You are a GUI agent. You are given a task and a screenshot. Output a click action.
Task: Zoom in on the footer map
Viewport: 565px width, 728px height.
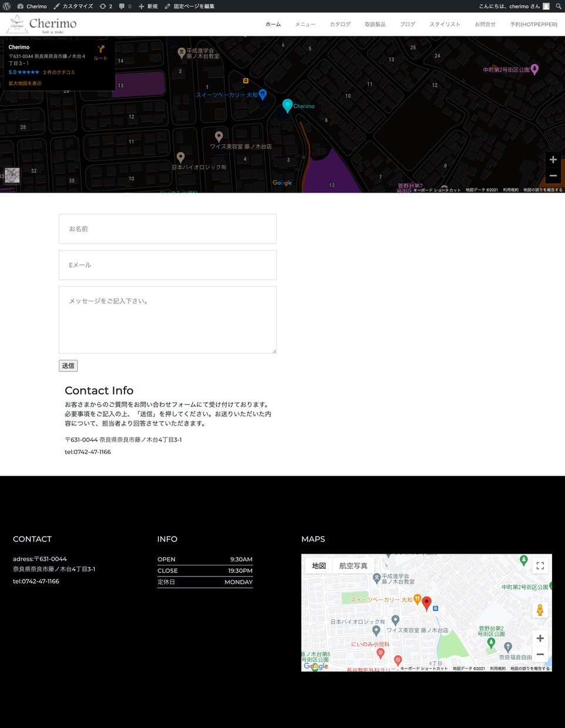point(540,638)
